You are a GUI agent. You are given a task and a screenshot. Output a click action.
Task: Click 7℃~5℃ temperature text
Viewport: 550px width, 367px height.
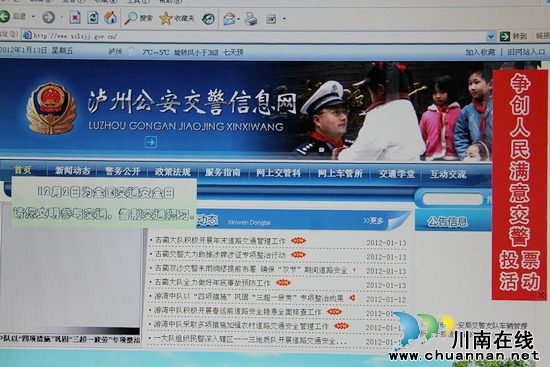point(155,52)
